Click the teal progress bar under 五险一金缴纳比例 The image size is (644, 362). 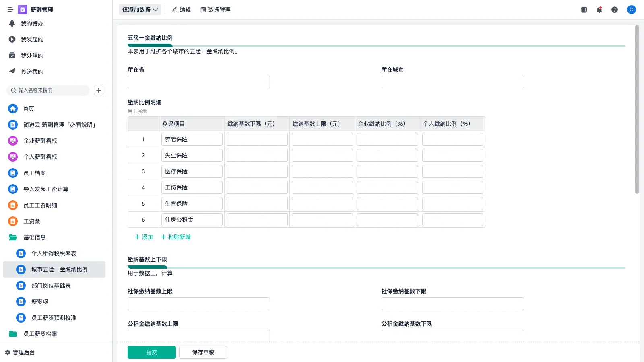(150, 45)
